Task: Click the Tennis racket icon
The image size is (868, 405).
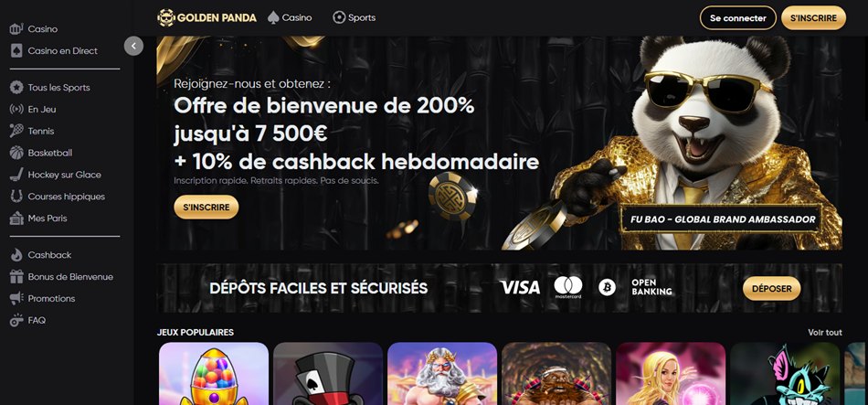Action: 16,131
